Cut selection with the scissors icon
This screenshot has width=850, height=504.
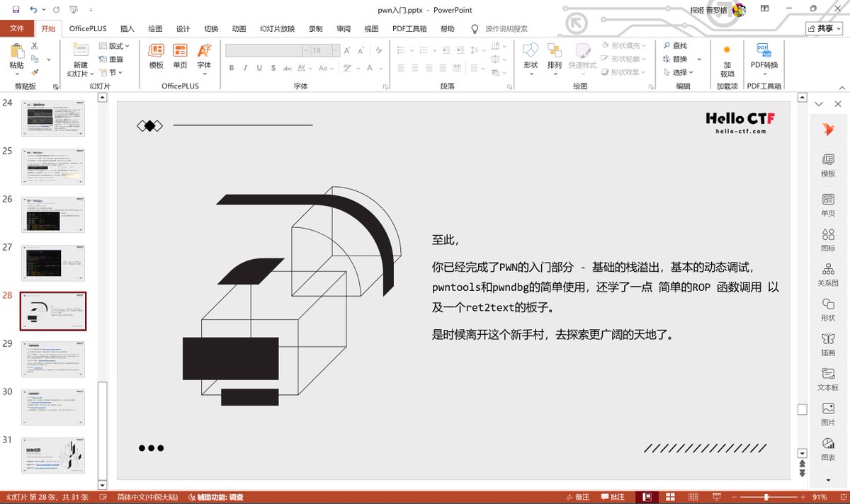click(x=35, y=46)
